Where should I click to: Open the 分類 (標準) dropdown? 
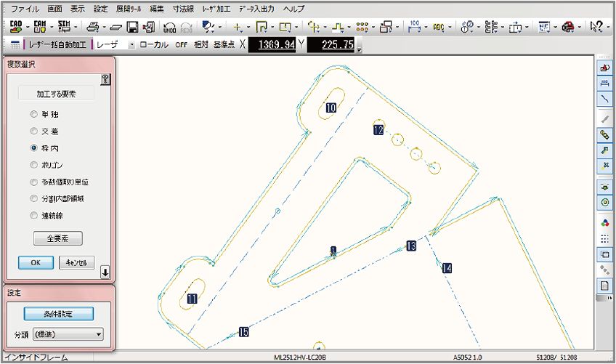(x=68, y=334)
